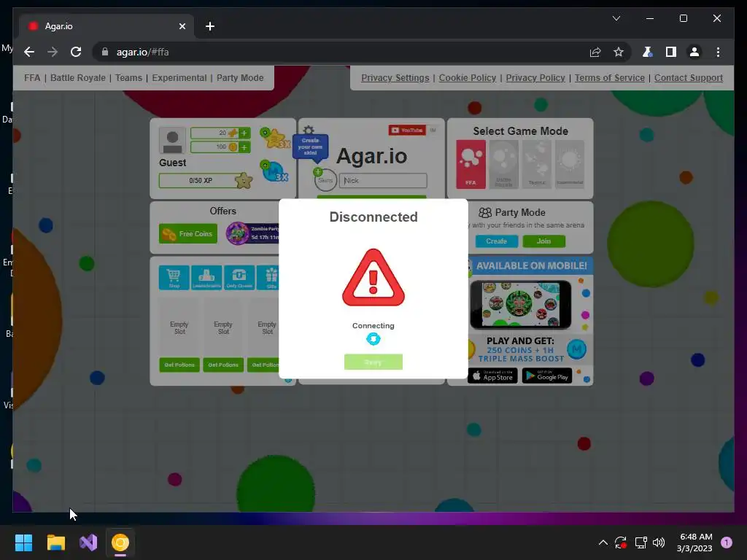747x560 pixels.
Task: Click first Get Potions button
Action: tap(179, 365)
